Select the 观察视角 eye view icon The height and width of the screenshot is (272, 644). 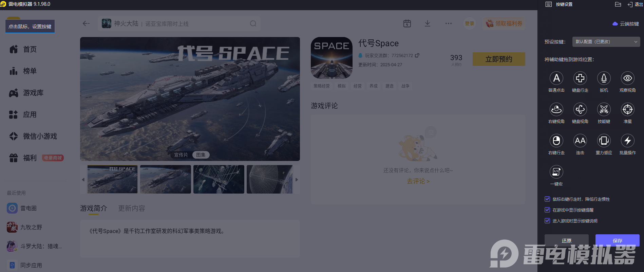click(x=628, y=78)
